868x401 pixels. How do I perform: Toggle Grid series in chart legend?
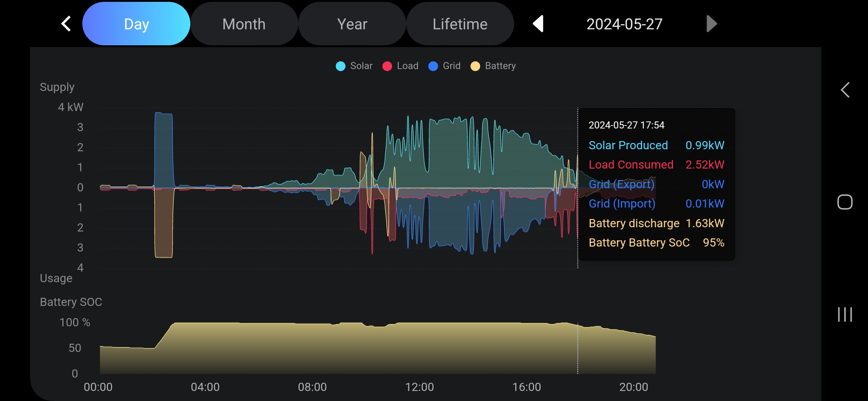tap(451, 66)
